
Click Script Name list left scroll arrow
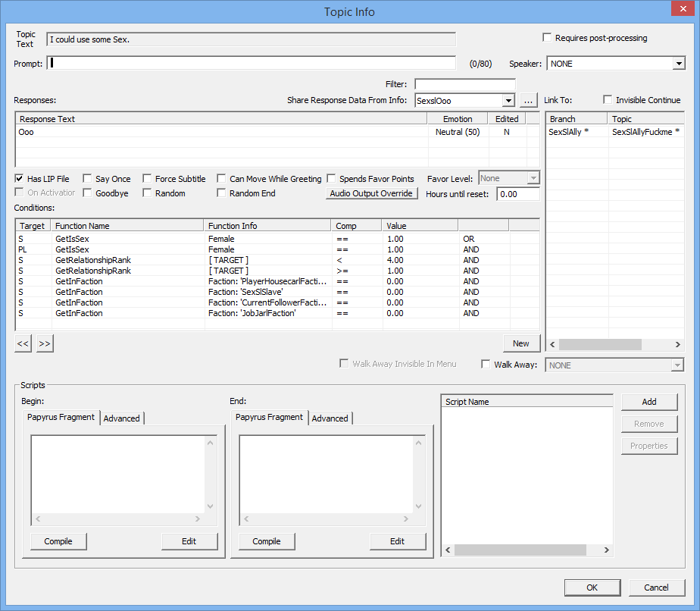[x=448, y=550]
